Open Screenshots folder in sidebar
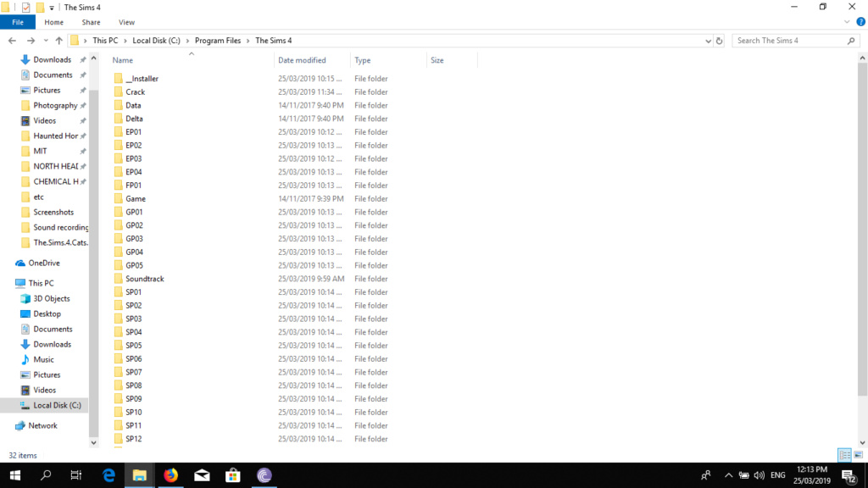868x488 pixels. coord(53,212)
